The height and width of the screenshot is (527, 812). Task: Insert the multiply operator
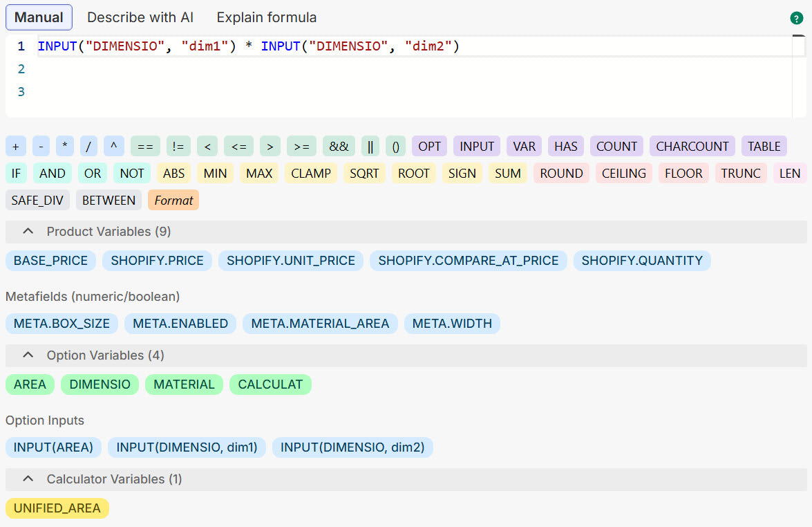tap(65, 147)
